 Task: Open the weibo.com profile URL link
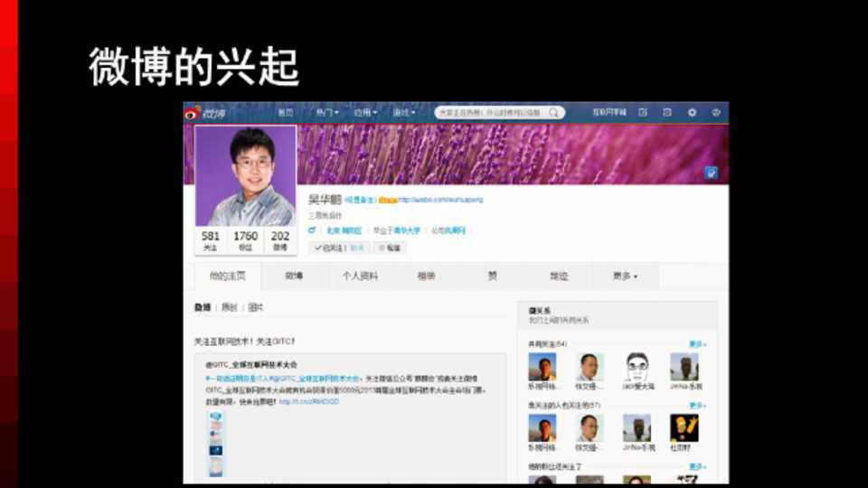(440, 200)
